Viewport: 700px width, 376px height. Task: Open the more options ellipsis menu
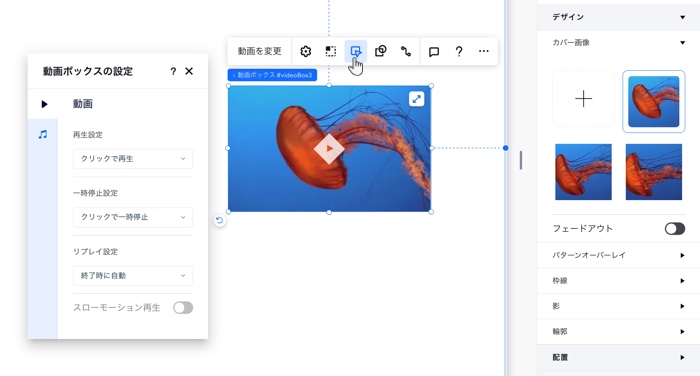[x=483, y=51]
